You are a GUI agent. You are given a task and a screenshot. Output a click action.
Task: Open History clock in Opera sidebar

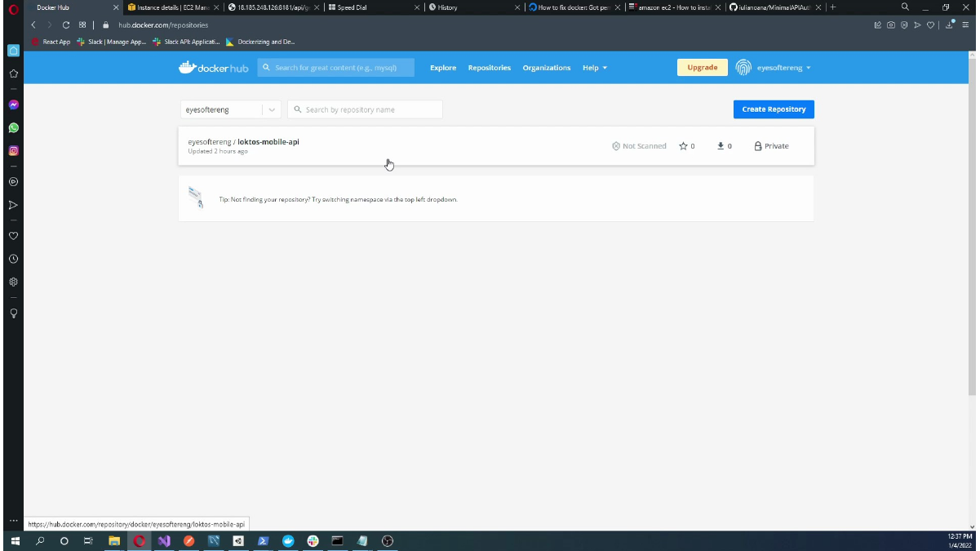(x=13, y=259)
